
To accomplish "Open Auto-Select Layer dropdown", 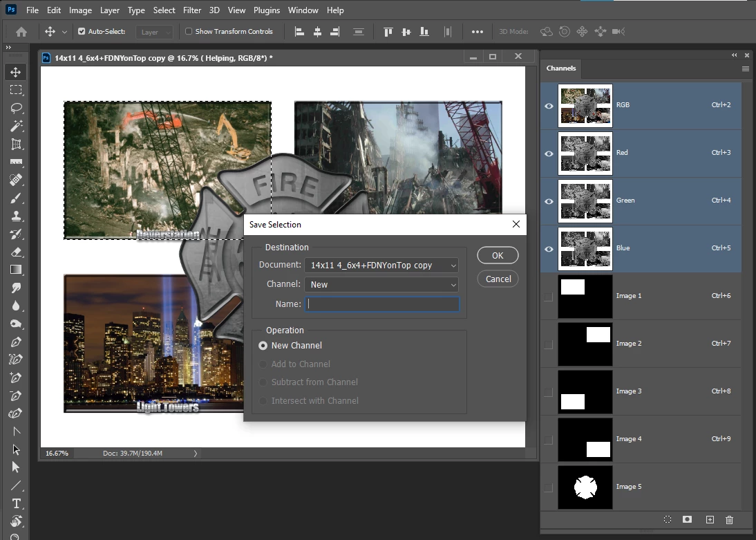I will [x=154, y=32].
